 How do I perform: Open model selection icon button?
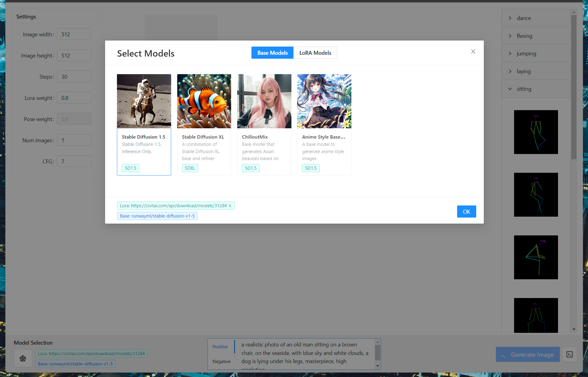point(23,359)
